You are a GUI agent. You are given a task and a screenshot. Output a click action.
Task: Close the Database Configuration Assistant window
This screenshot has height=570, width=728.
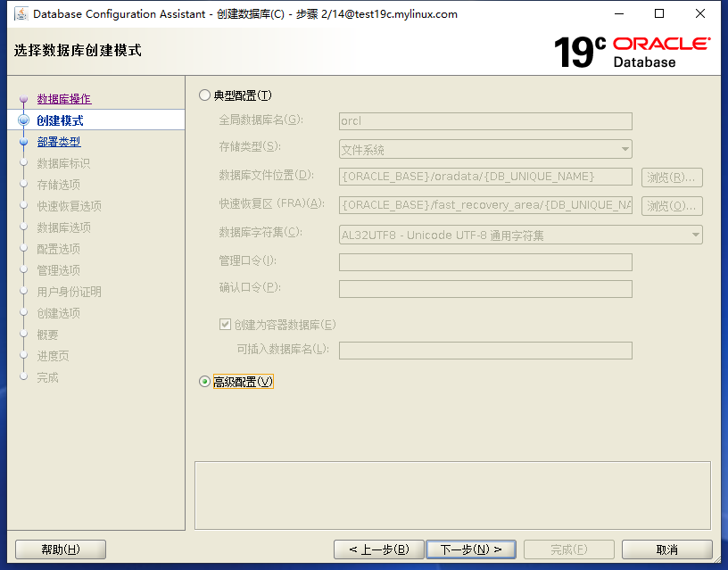700,14
